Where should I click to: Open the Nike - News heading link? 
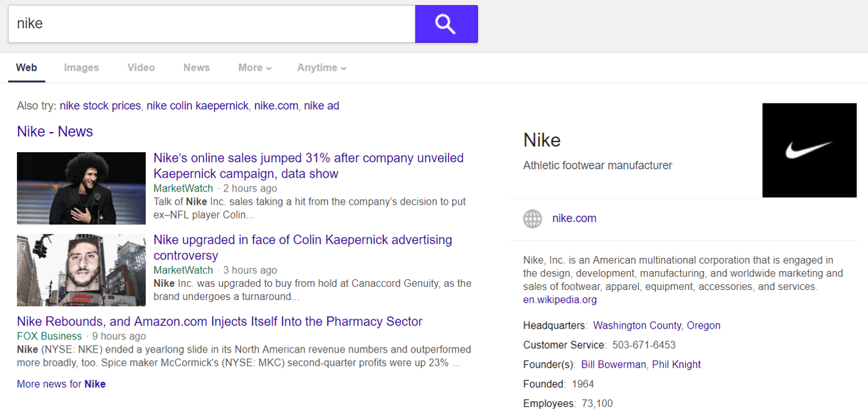click(x=55, y=131)
